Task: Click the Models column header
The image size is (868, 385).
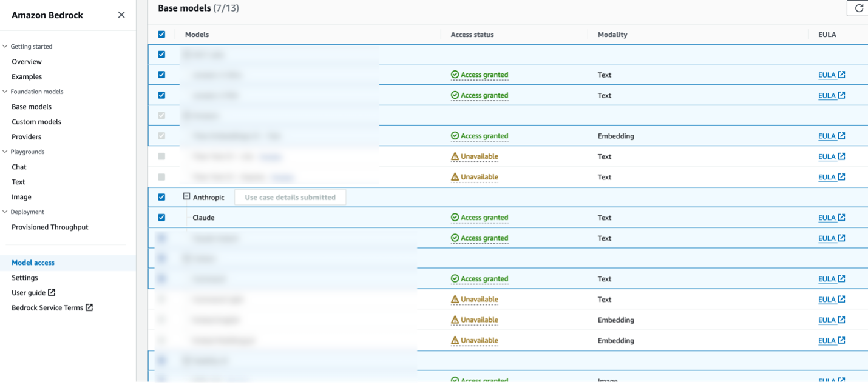Action: [x=197, y=35]
